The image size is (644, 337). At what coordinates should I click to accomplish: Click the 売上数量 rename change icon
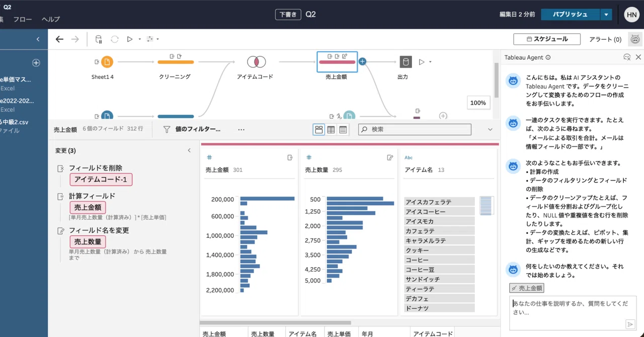[x=390, y=157]
